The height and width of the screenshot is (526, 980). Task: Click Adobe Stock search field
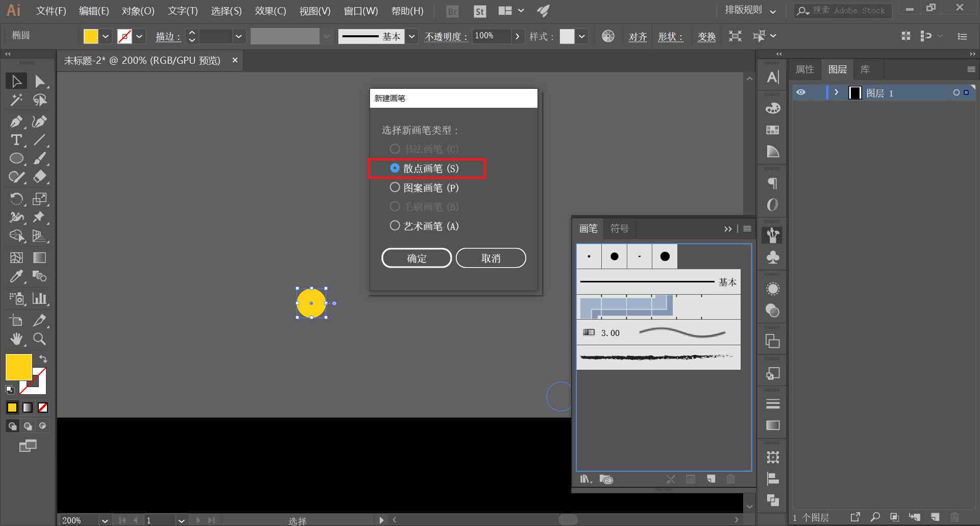click(x=843, y=10)
